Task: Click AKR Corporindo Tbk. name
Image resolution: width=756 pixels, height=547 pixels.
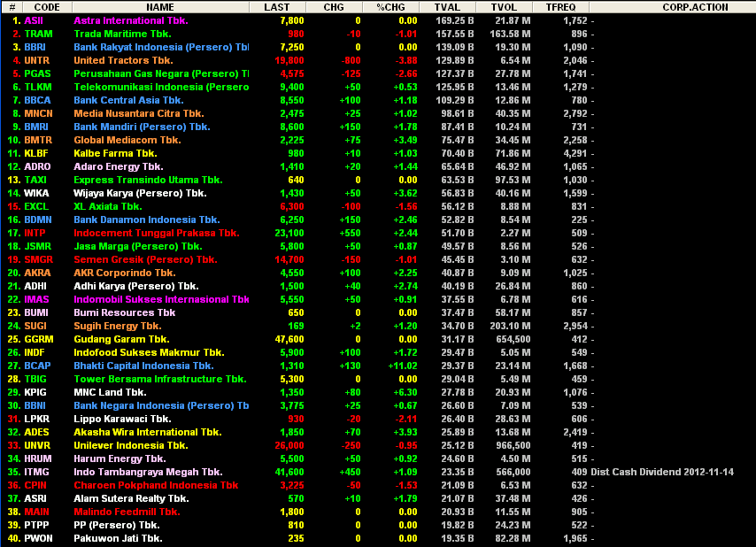Action: [125, 273]
